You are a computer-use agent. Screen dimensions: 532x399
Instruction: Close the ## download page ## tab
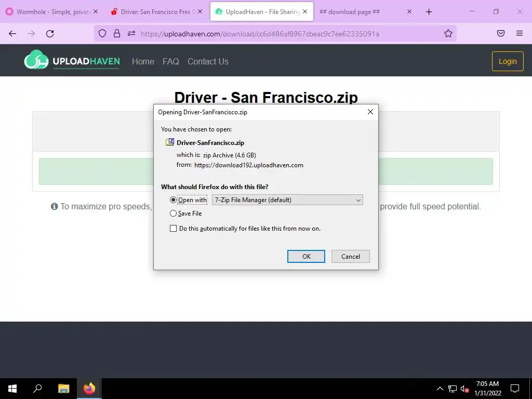[x=409, y=11]
